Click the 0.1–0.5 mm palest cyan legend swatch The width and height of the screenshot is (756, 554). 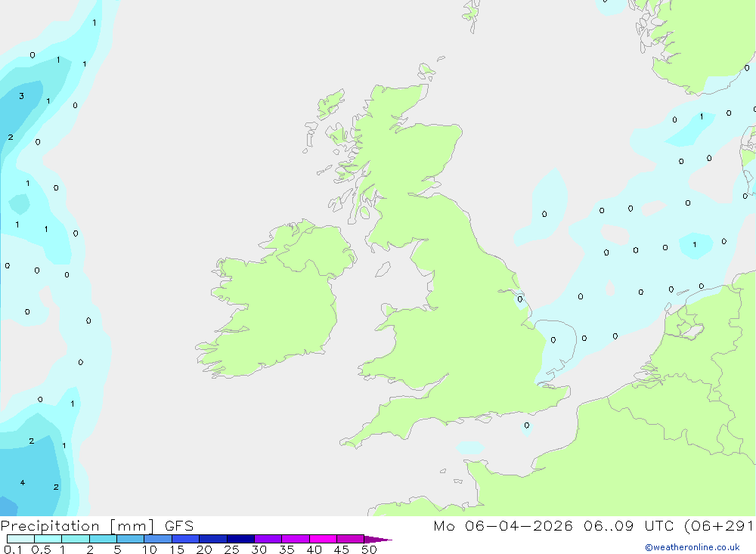pyautogui.click(x=20, y=539)
